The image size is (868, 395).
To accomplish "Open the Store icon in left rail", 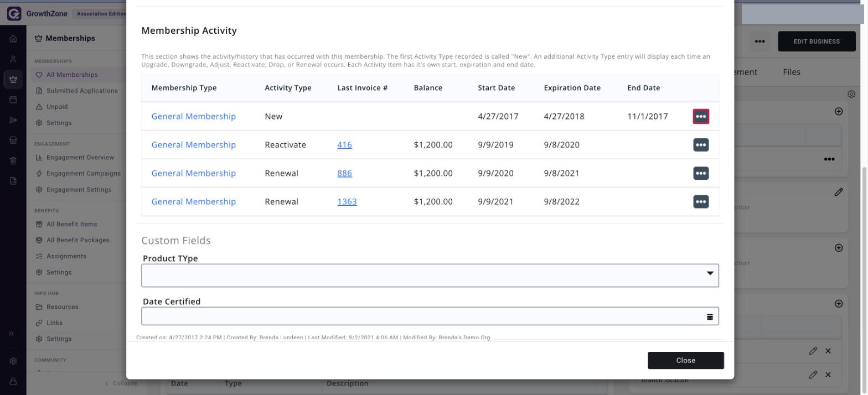I will [x=13, y=141].
